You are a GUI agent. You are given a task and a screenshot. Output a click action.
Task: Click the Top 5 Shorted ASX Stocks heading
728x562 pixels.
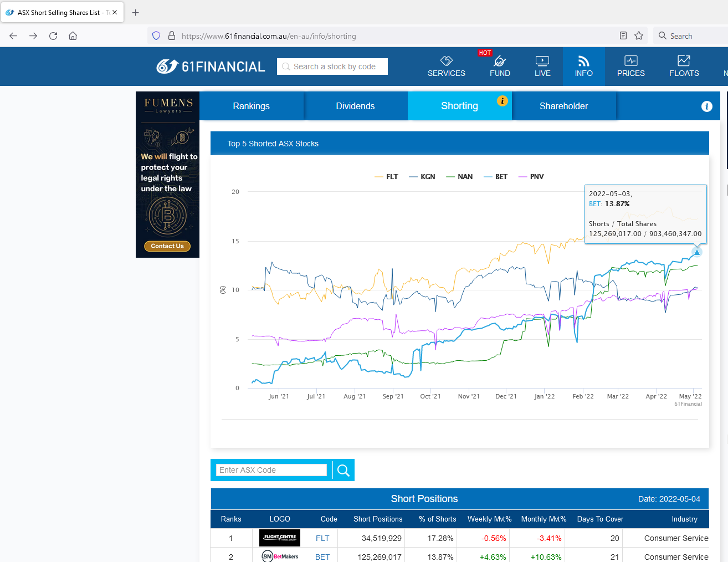point(273,144)
